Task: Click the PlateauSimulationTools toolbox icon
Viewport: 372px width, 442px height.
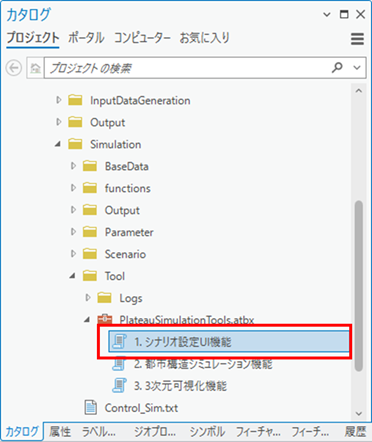Action: point(104,319)
